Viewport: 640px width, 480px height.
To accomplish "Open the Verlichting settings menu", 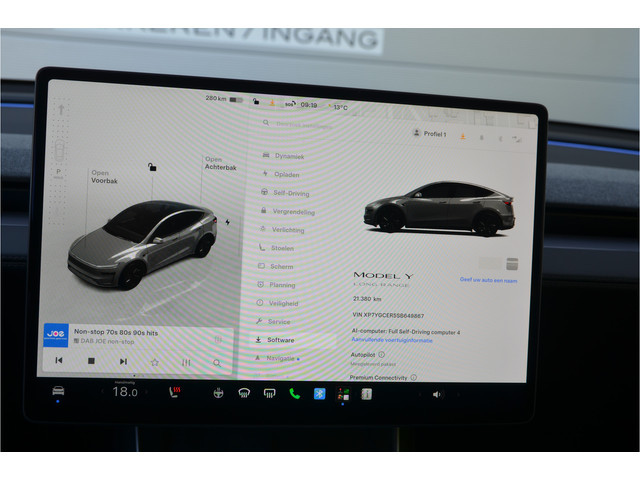I will (x=282, y=229).
